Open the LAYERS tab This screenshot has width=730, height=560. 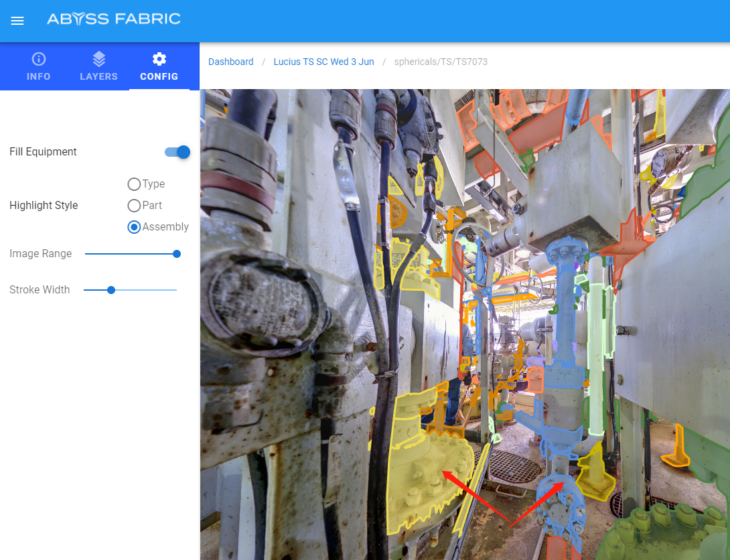coord(98,67)
